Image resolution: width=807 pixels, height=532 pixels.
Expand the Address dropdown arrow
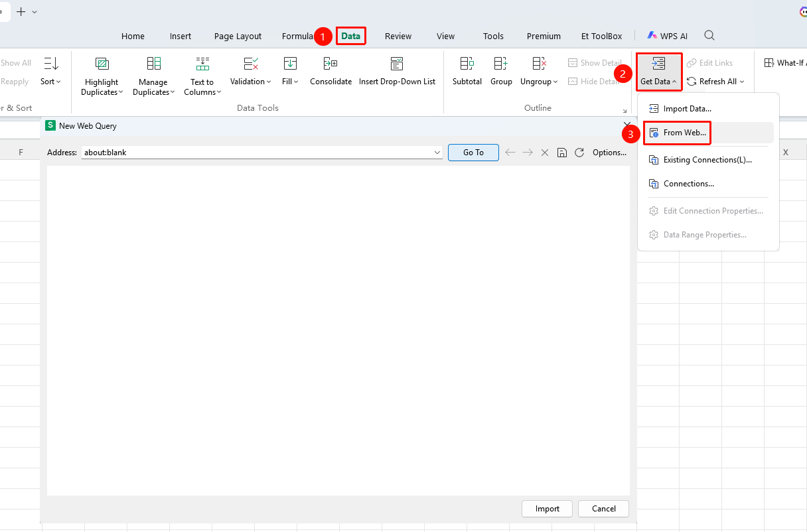pyautogui.click(x=437, y=153)
